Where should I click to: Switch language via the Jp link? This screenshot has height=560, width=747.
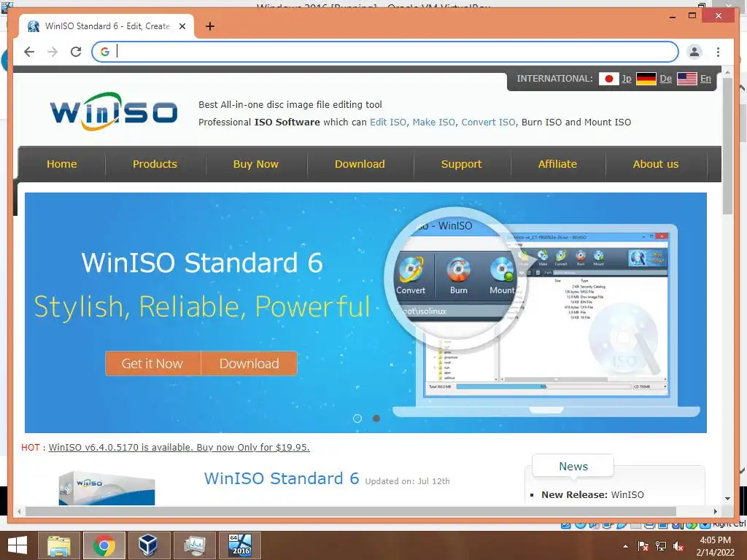coord(627,79)
